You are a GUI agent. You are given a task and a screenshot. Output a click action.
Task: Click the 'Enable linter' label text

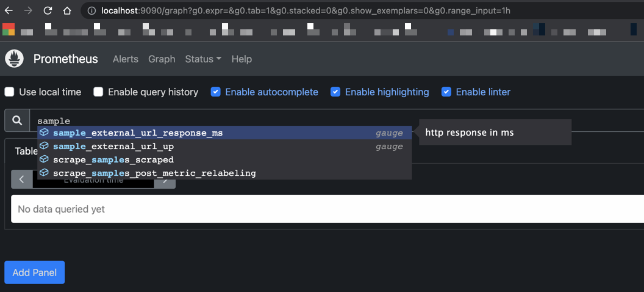pos(483,92)
